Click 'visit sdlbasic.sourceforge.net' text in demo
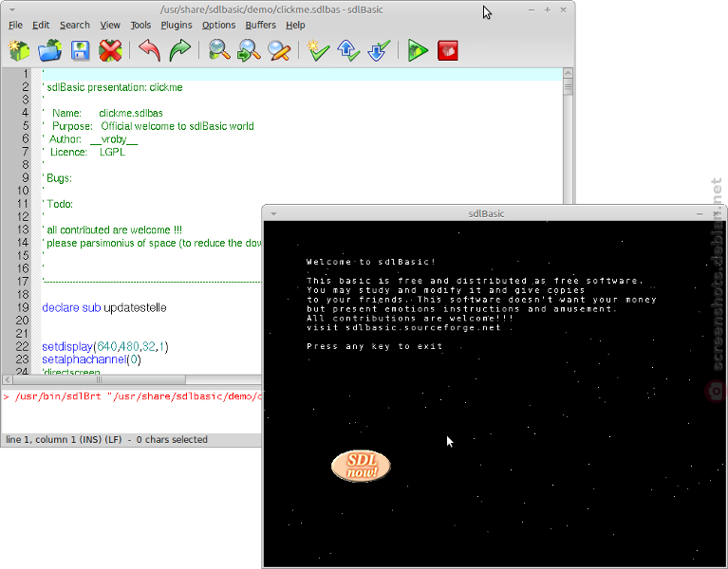728x569 pixels. pos(403,327)
